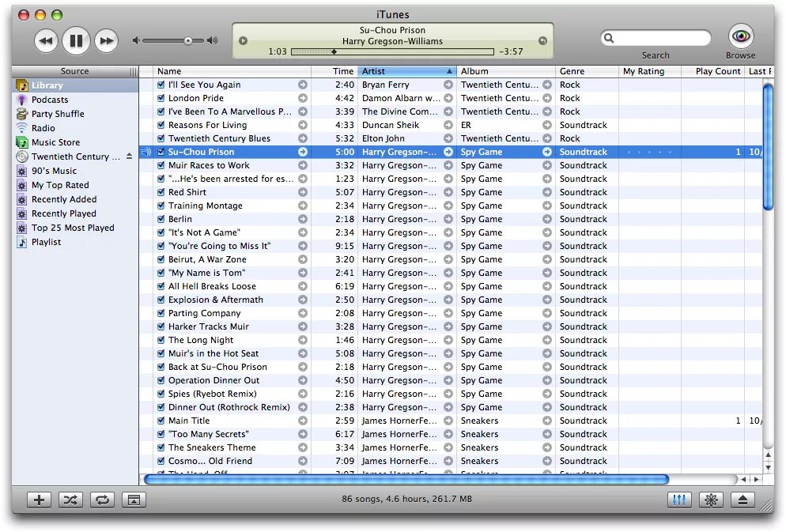
Task: Click the store arrow beside Muir Races to Work
Action: [303, 165]
